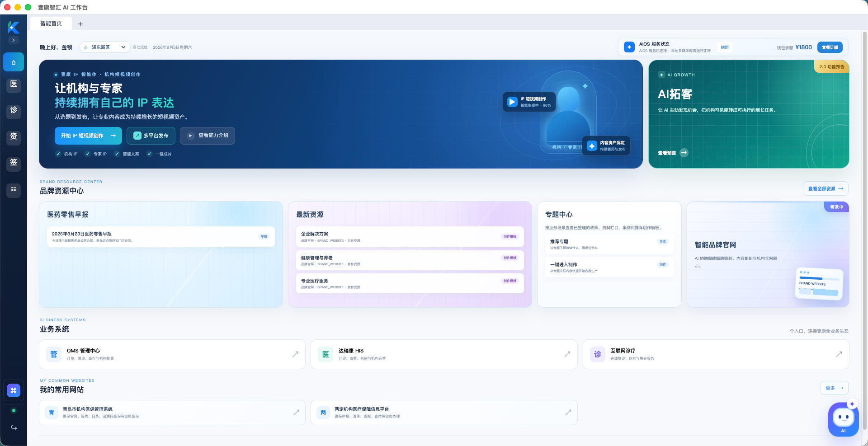
Task: Click the AIOS service status star icon
Action: click(629, 47)
